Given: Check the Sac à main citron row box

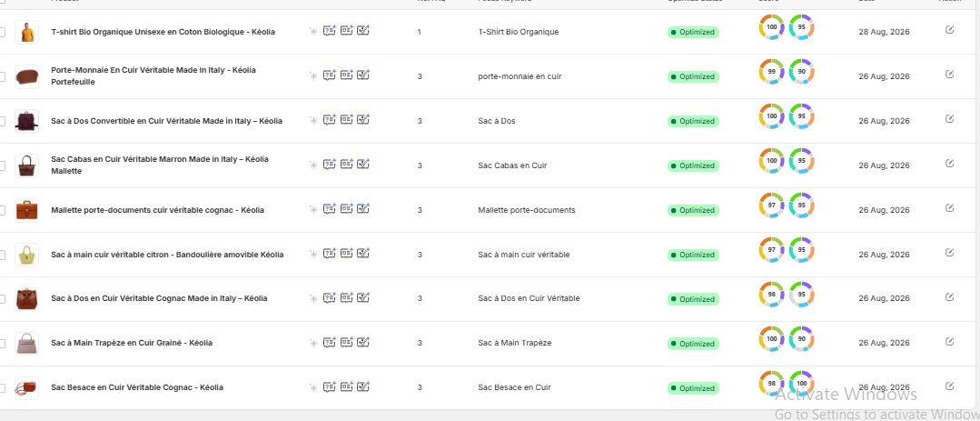Looking at the screenshot, I should coord(2,255).
